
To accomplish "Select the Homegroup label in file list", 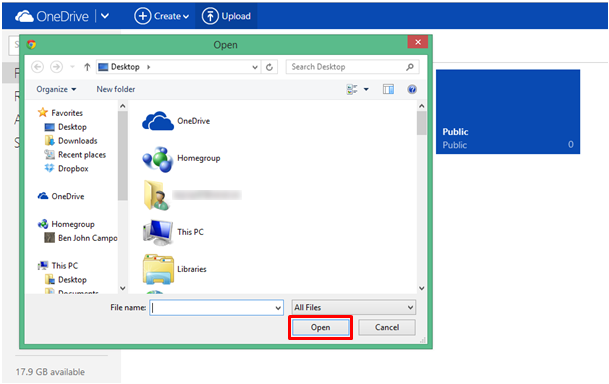I will (x=198, y=158).
